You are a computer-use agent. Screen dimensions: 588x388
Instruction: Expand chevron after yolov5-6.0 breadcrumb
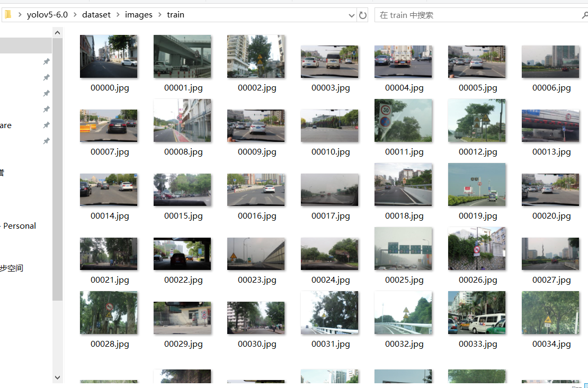click(75, 15)
